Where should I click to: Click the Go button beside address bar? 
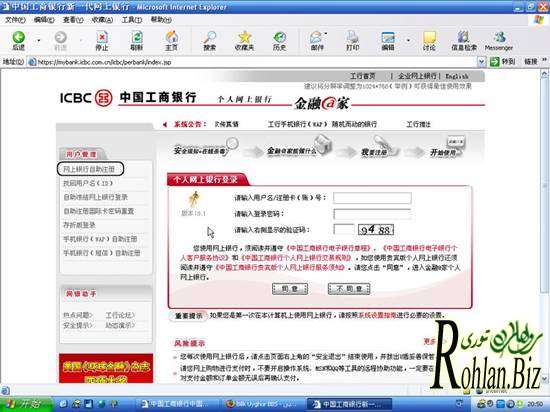(x=502, y=62)
